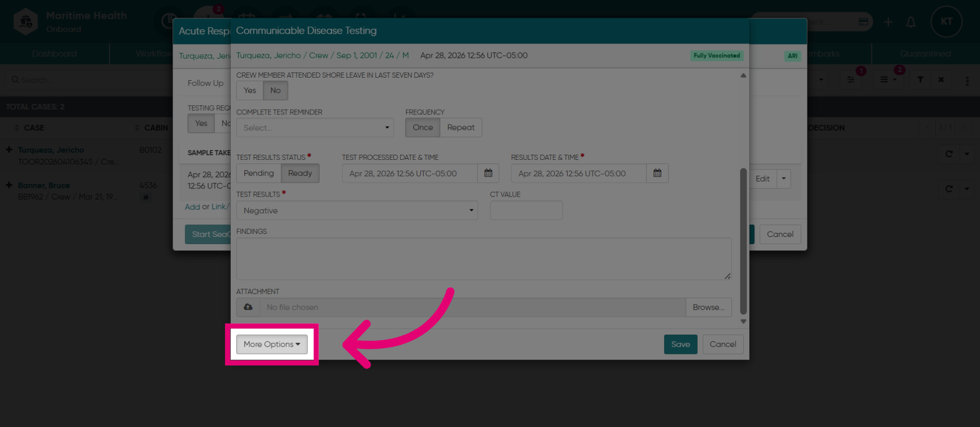Click the Results Date & Time field
The width and height of the screenshot is (980, 427).
[579, 173]
